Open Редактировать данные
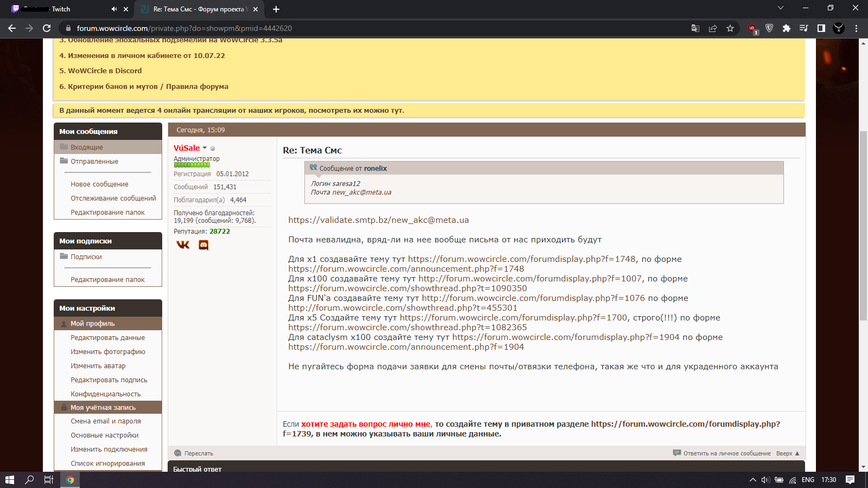 [x=107, y=338]
